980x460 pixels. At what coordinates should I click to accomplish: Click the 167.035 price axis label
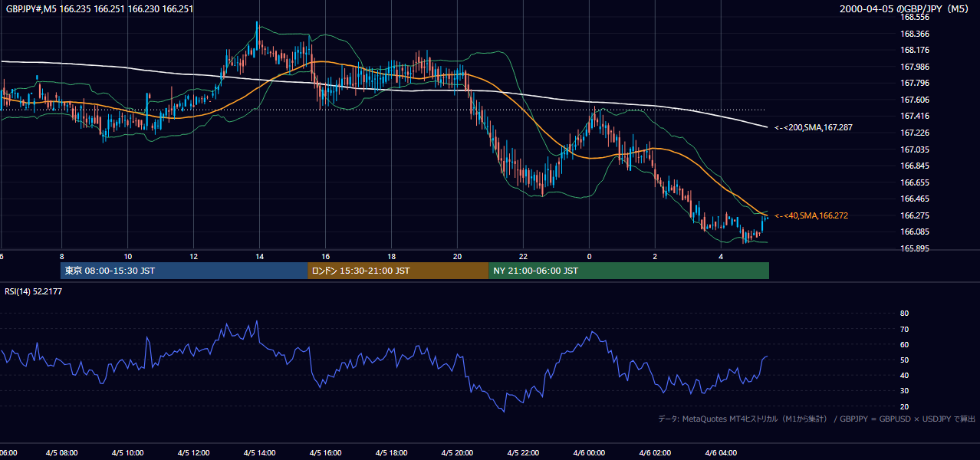[x=914, y=150]
